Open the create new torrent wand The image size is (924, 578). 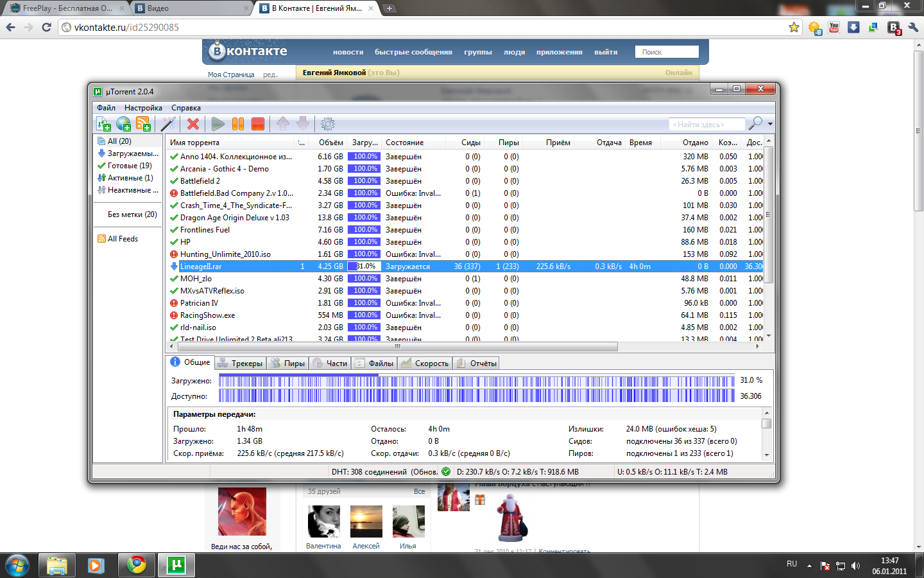168,124
